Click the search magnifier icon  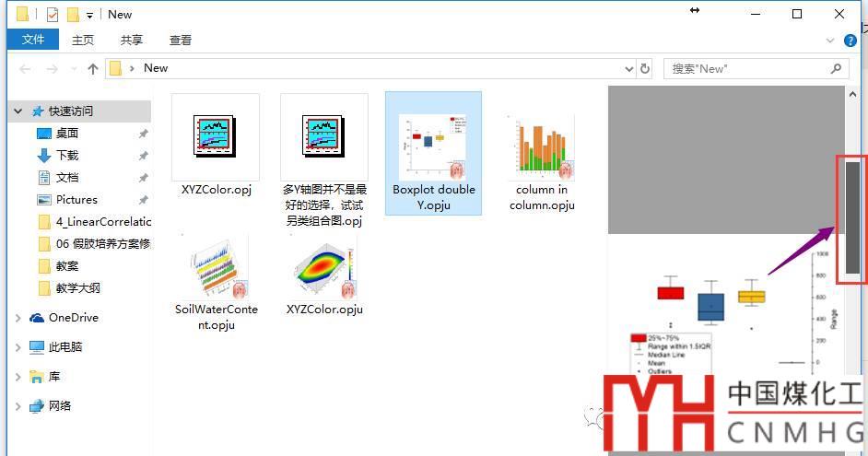(x=837, y=68)
